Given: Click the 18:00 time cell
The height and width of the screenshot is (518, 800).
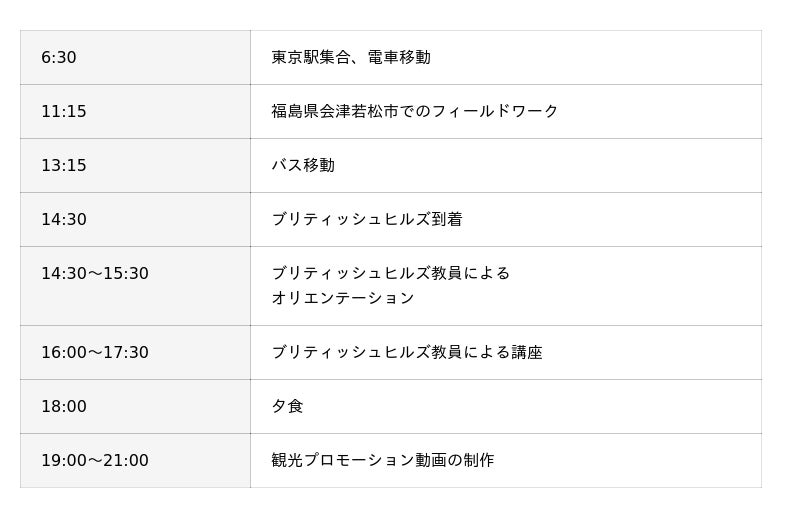Looking at the screenshot, I should (64, 407).
